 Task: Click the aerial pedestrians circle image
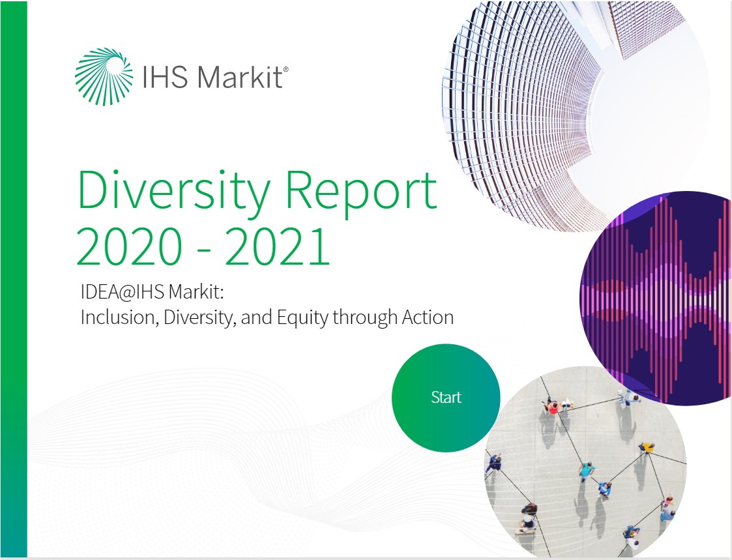[585, 462]
